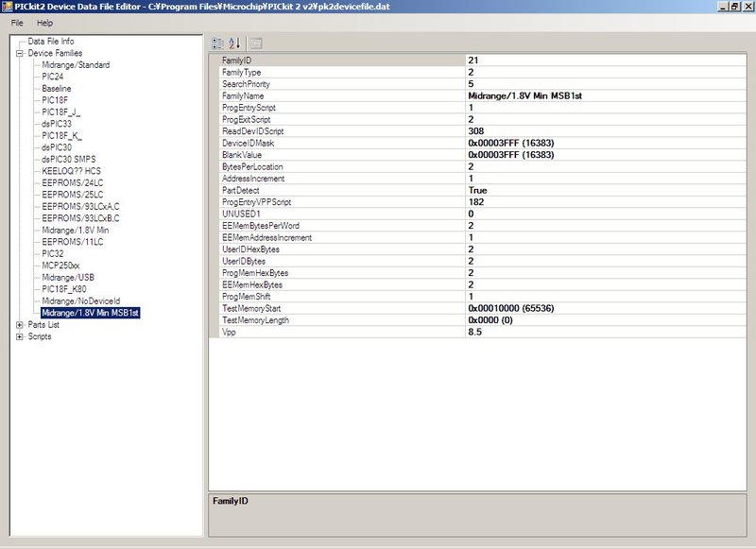Select the EEMemAddressIncrement property row

pos(483,237)
